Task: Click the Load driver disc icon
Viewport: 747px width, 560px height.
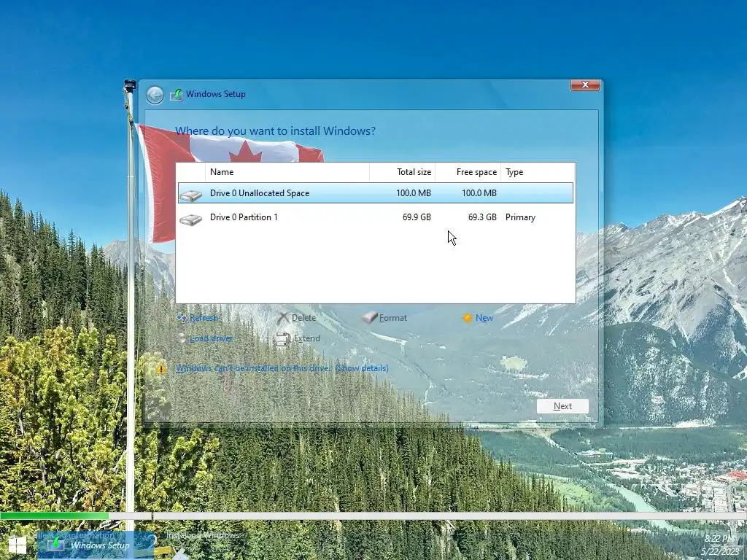Action: point(182,338)
